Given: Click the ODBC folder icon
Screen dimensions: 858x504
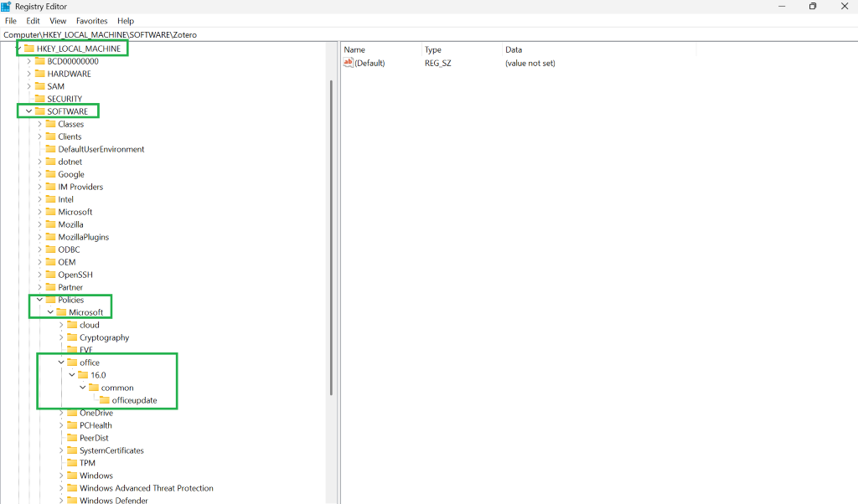Looking at the screenshot, I should point(51,249).
